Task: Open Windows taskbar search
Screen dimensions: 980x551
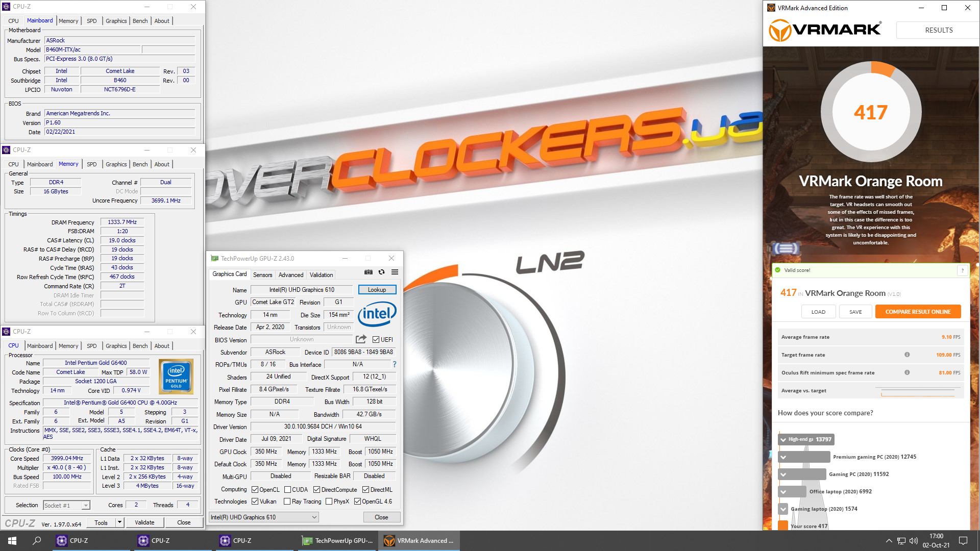Action: (x=37, y=541)
